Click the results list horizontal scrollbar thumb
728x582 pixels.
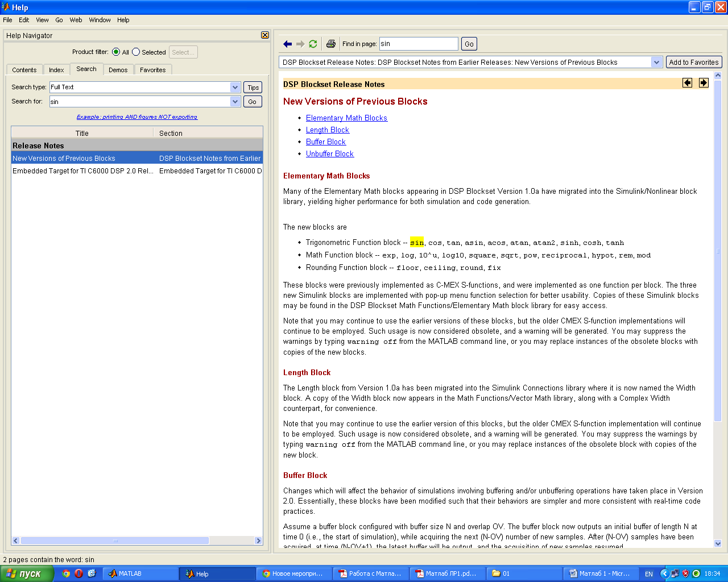[x=115, y=541]
